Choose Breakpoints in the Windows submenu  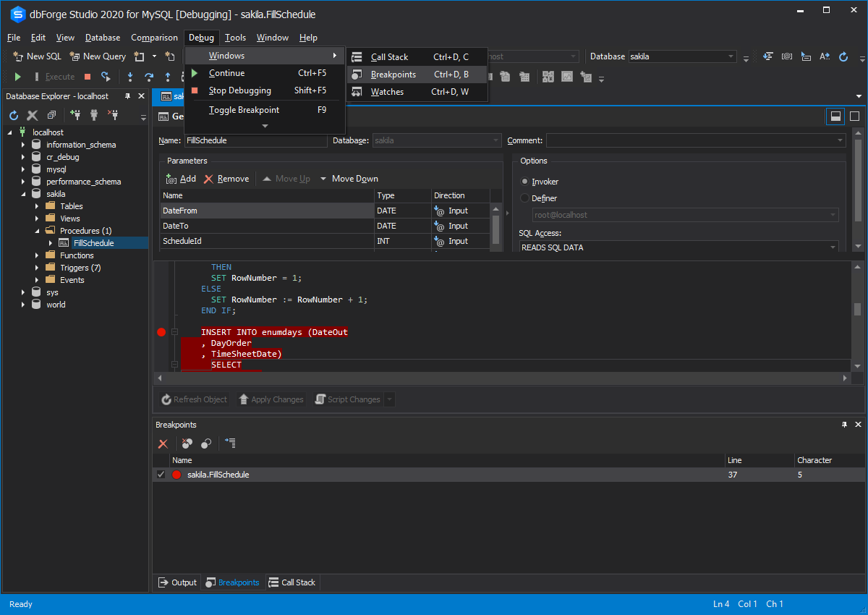click(417, 75)
